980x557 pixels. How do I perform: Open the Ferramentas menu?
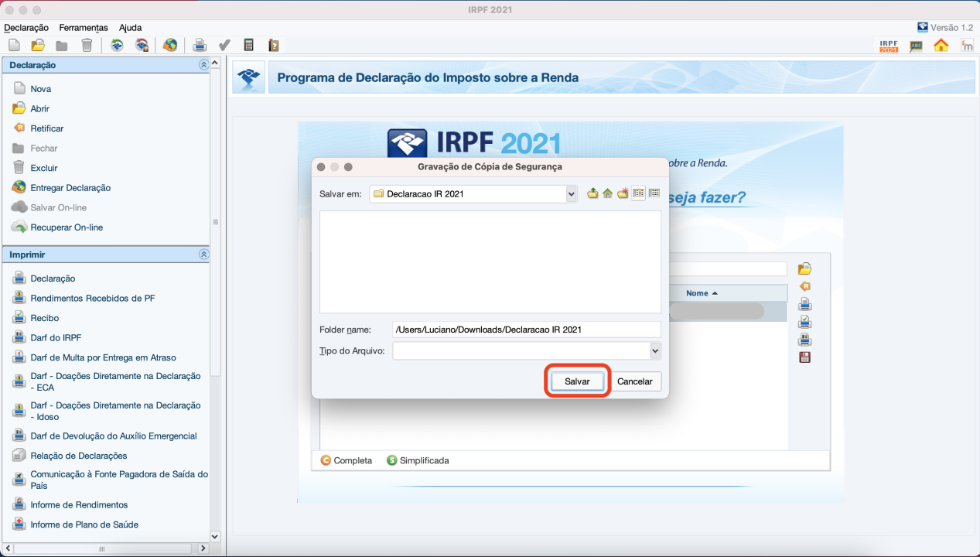[84, 28]
